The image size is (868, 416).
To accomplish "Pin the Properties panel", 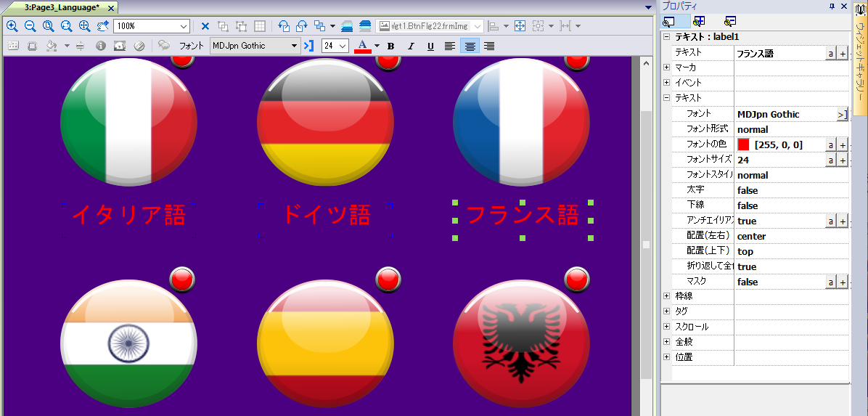I will click(x=832, y=6).
